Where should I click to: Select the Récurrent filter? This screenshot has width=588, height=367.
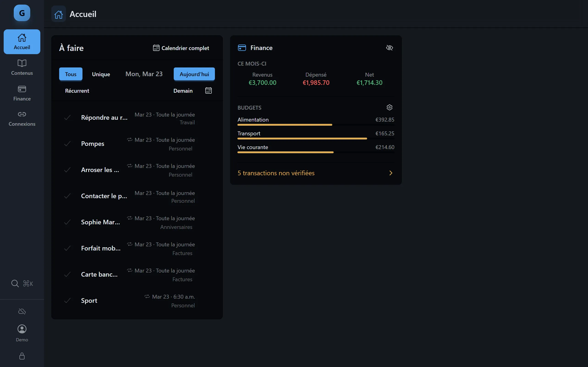77,91
